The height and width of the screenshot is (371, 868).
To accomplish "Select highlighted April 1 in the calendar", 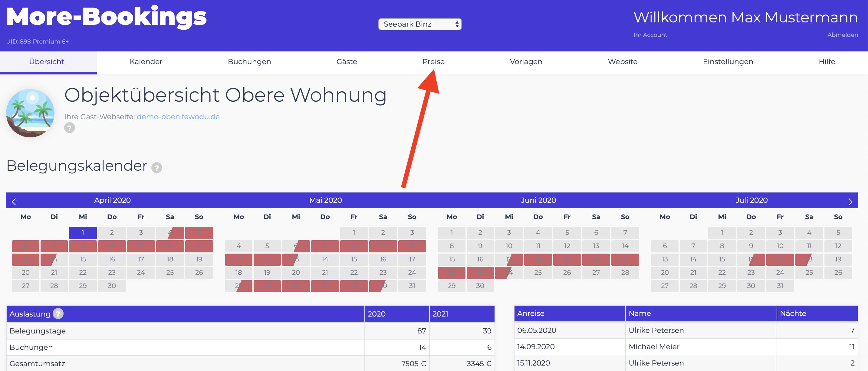I will 83,232.
